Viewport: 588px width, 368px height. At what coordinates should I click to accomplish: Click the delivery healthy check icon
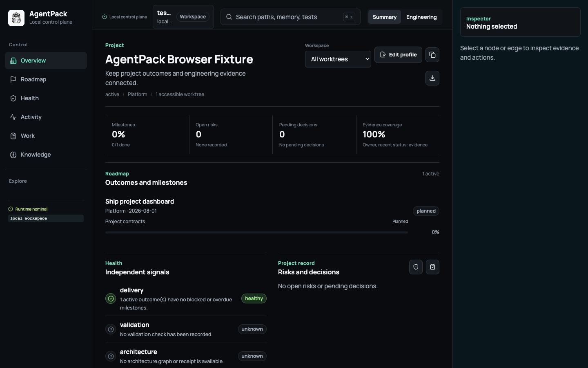111,298
